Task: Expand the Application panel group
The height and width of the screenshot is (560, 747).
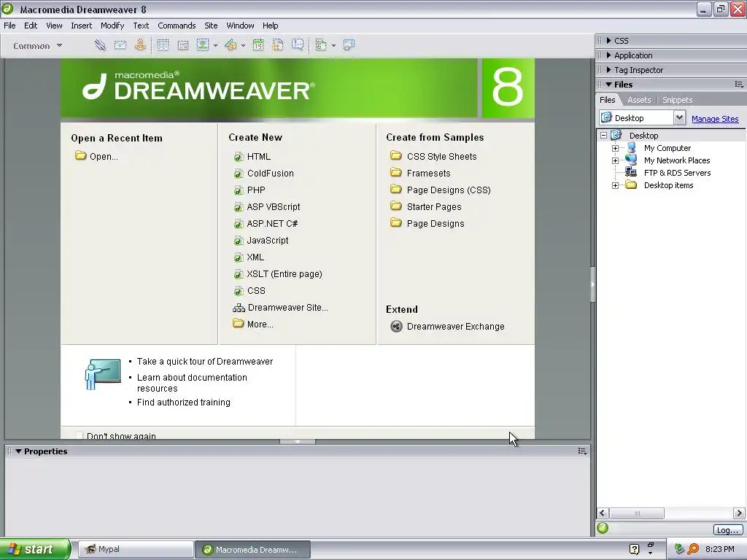Action: coord(608,55)
